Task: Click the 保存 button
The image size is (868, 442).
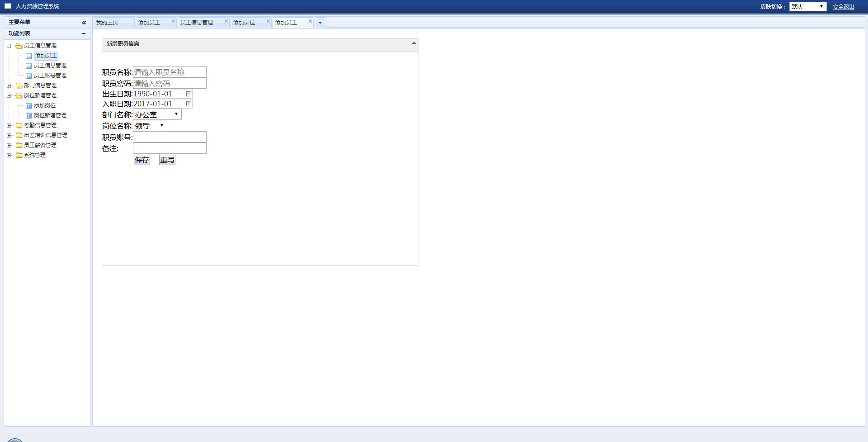Action: (142, 160)
